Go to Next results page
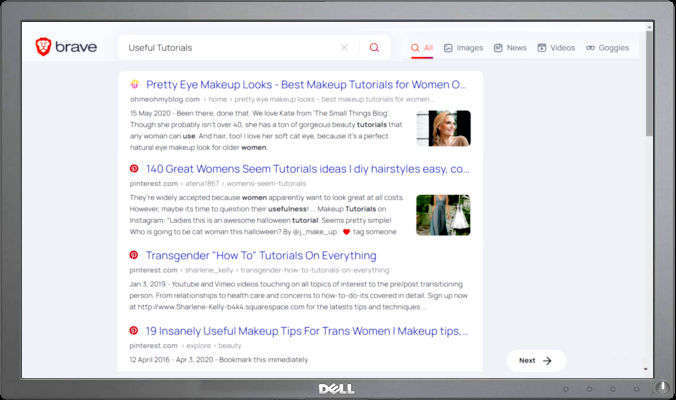676x400 pixels. 535,360
